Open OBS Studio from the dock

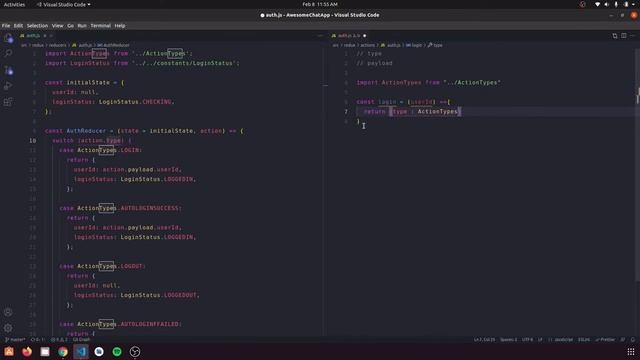[x=135, y=351]
